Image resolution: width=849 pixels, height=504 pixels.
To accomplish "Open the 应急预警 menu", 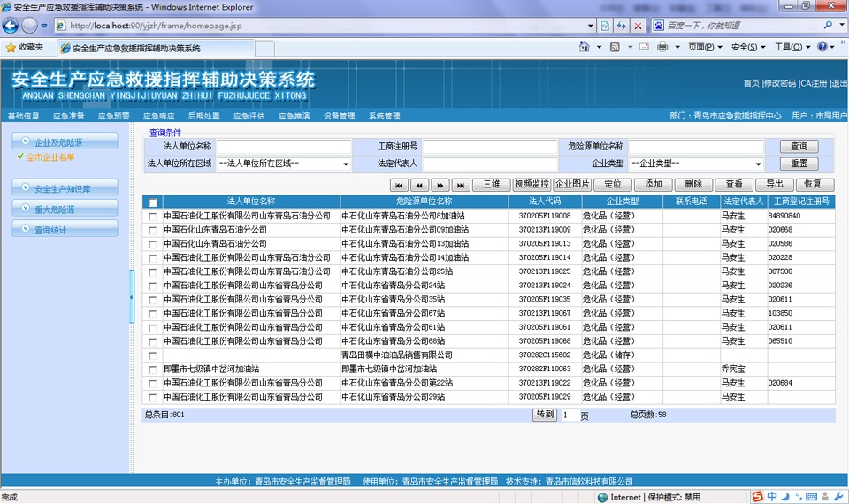I will point(113,116).
